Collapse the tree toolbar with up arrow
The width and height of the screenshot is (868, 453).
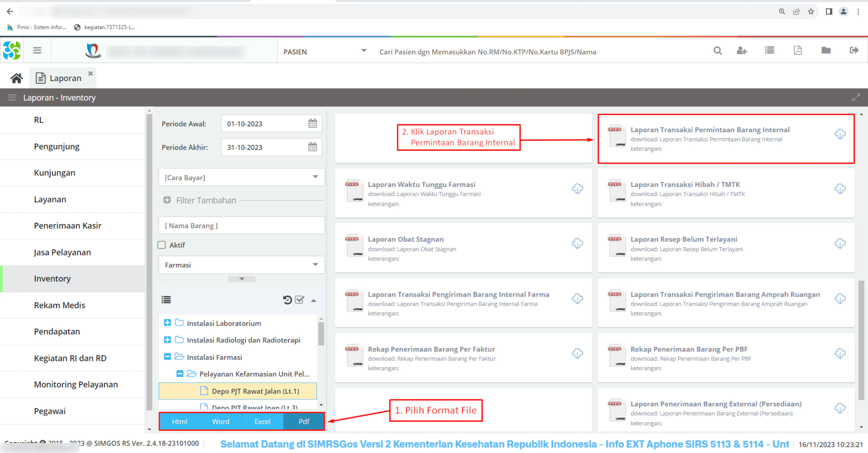click(313, 300)
